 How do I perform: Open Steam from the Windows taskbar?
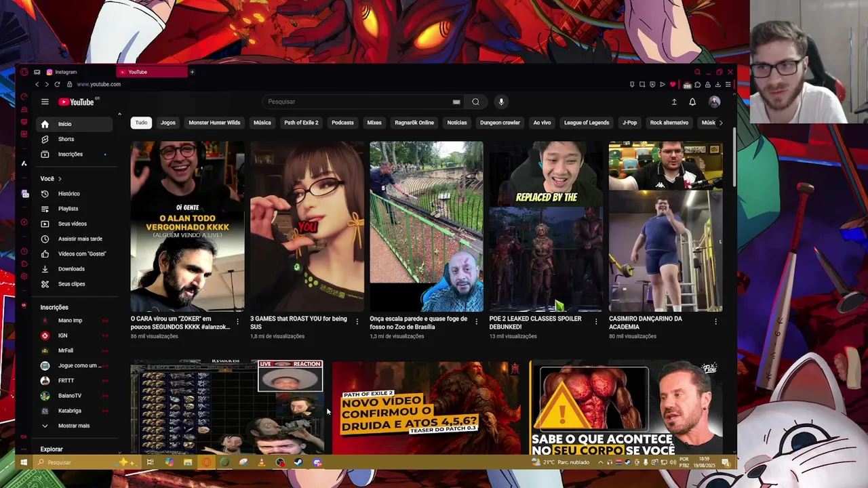(298, 462)
